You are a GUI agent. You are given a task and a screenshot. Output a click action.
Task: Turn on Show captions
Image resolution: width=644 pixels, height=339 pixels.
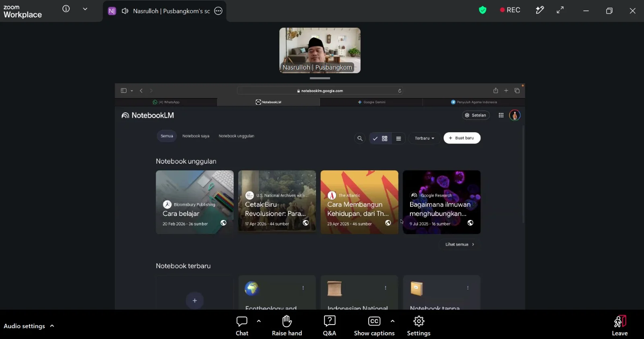[x=374, y=326]
